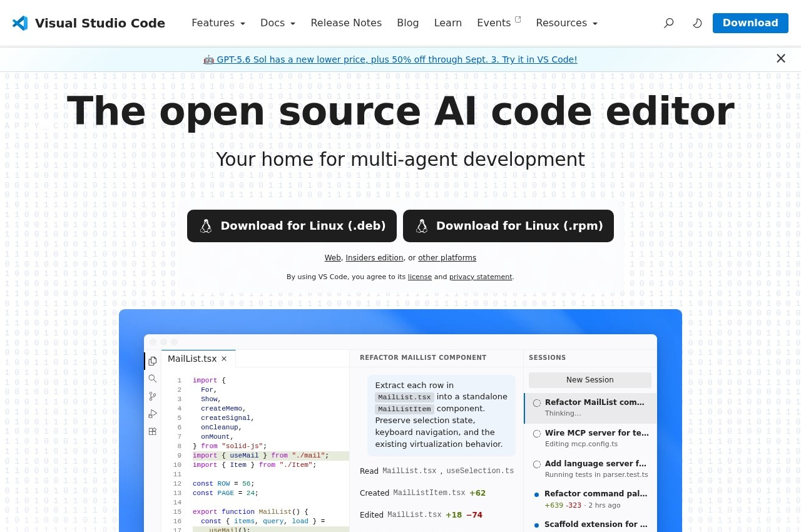This screenshot has width=801, height=532.
Task: Click the status circle of Add language server session
Action: click(537, 464)
